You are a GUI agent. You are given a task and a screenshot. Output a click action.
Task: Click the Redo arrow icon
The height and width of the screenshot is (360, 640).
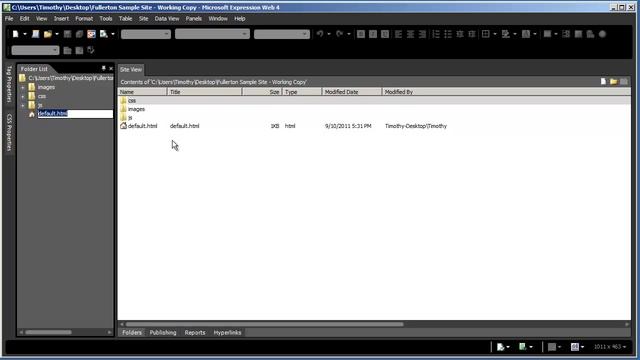[x=339, y=34]
